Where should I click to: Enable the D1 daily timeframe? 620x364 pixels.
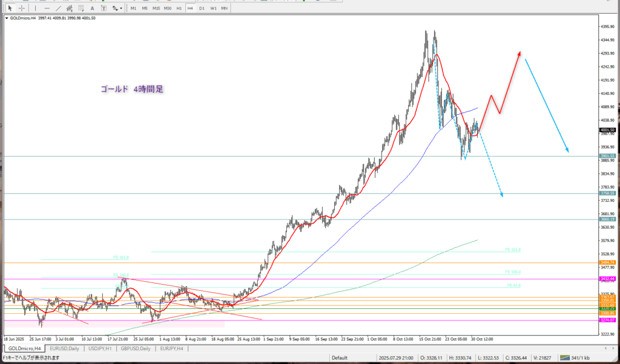(202, 8)
